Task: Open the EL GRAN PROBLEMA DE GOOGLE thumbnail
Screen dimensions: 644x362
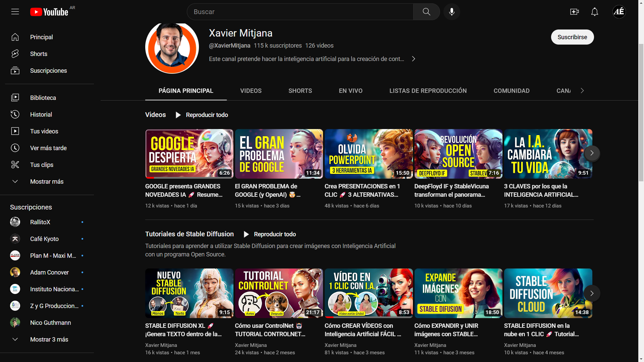Action: tap(279, 154)
